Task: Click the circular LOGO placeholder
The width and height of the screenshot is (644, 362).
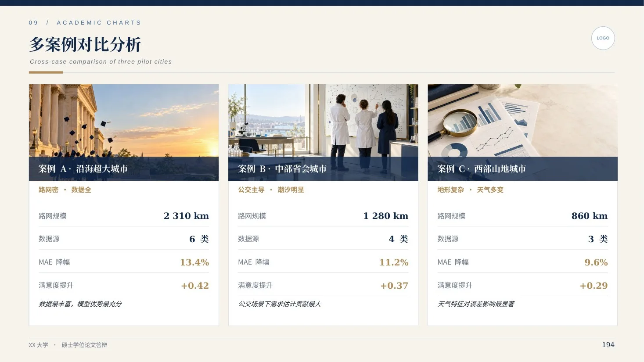Action: [603, 38]
